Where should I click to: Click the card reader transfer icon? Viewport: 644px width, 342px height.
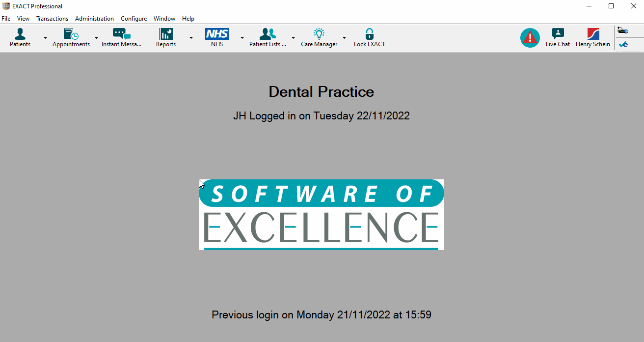(x=623, y=31)
